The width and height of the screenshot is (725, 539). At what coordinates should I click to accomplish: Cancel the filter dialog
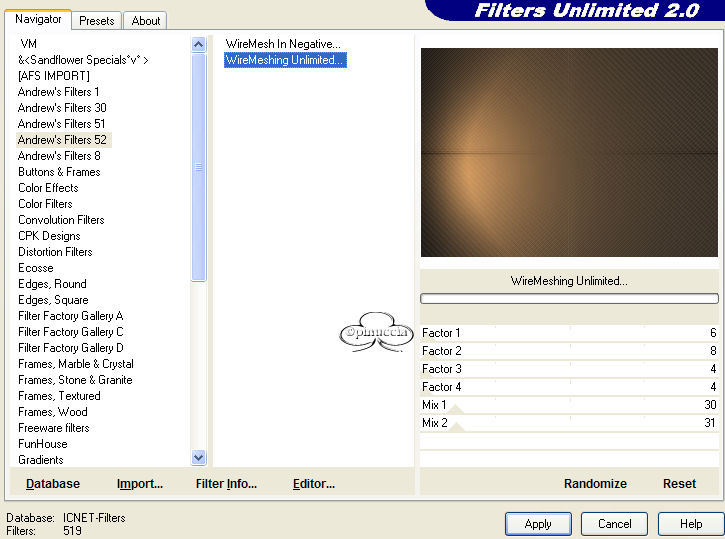pos(614,524)
